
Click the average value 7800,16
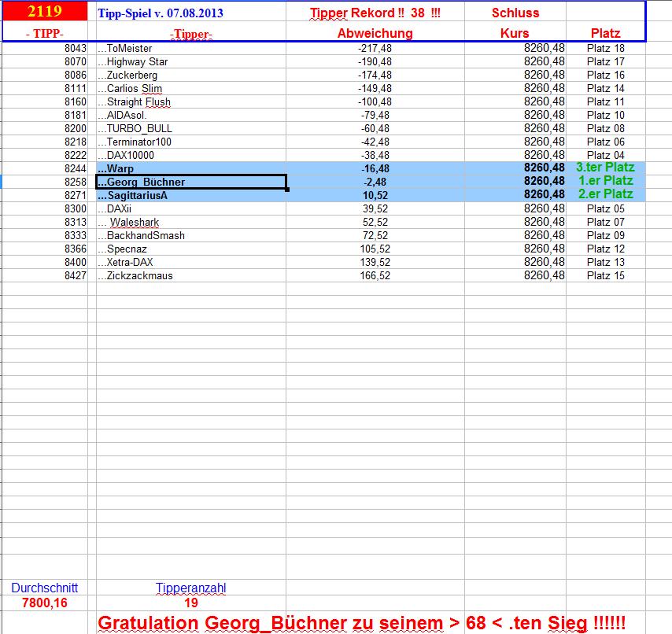click(45, 603)
